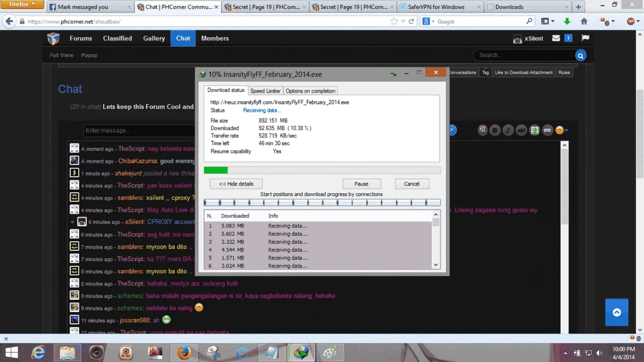Open Full View link

62,55
